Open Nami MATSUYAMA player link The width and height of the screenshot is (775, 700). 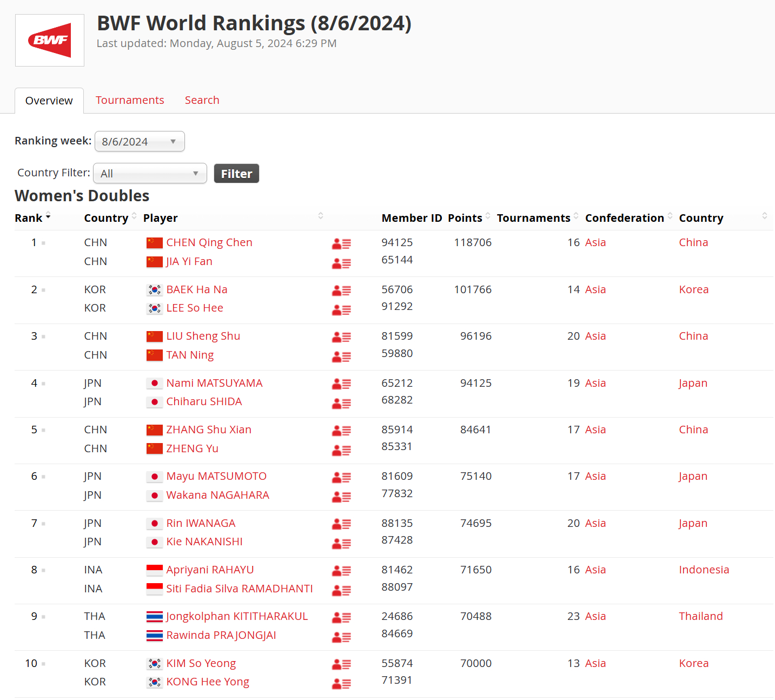tap(214, 383)
